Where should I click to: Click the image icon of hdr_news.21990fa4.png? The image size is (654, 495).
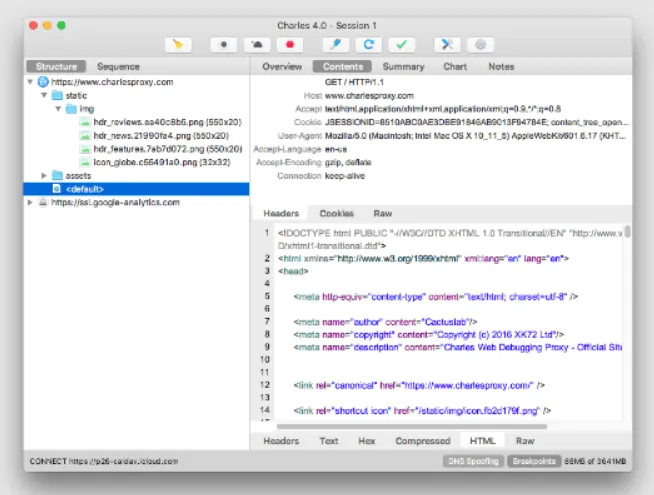[85, 136]
